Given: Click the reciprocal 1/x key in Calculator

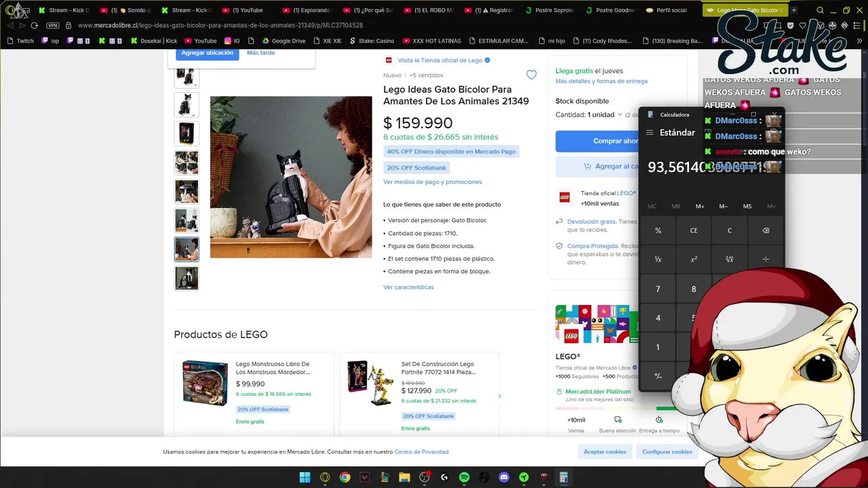Looking at the screenshot, I should click(658, 260).
